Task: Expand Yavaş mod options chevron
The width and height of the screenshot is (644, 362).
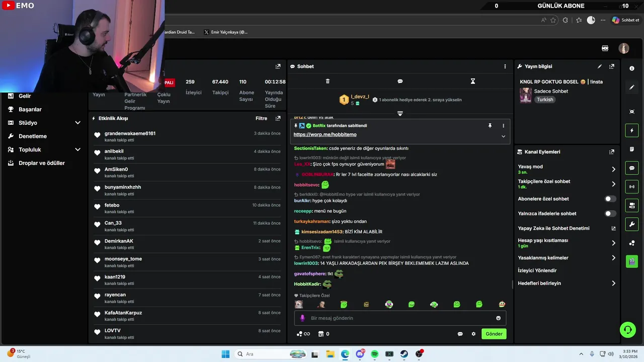Action: click(x=613, y=169)
